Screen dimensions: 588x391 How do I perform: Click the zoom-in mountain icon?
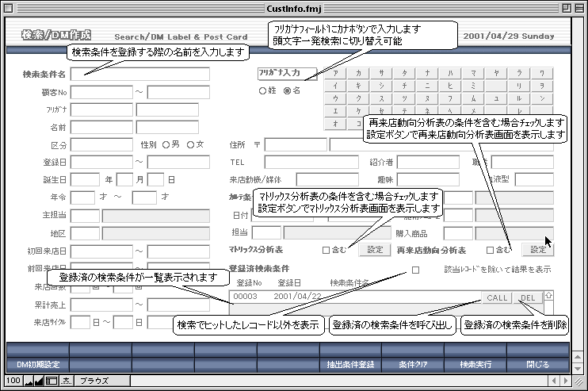coord(39,381)
